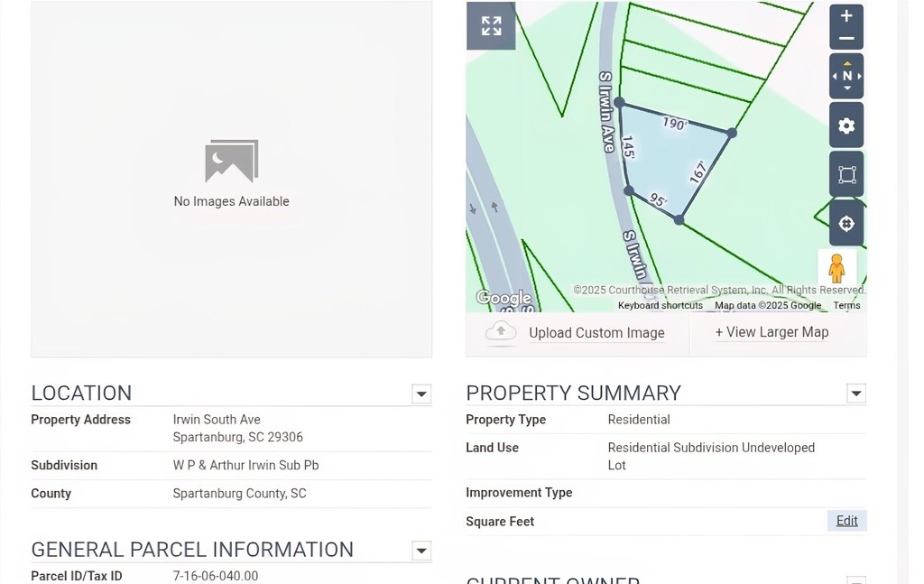
Task: Zoom out on the map
Action: [846, 39]
